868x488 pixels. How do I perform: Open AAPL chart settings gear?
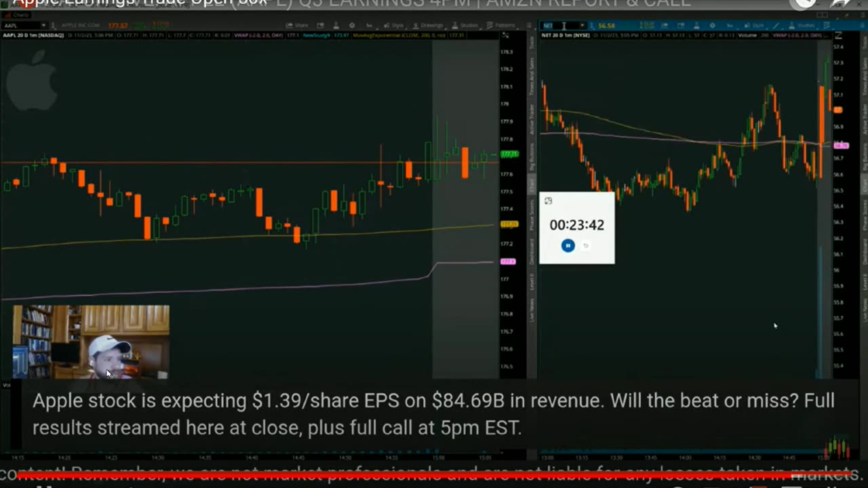click(352, 26)
